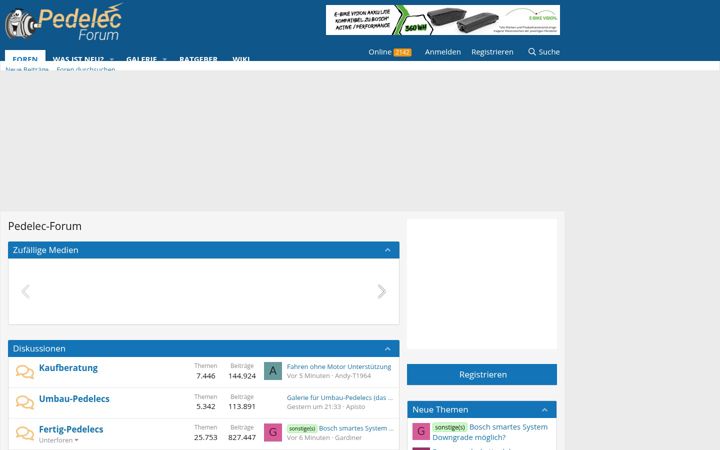Click the Kaufberatung forum speech-bubble icon
Image resolution: width=720 pixels, height=450 pixels.
tap(25, 371)
